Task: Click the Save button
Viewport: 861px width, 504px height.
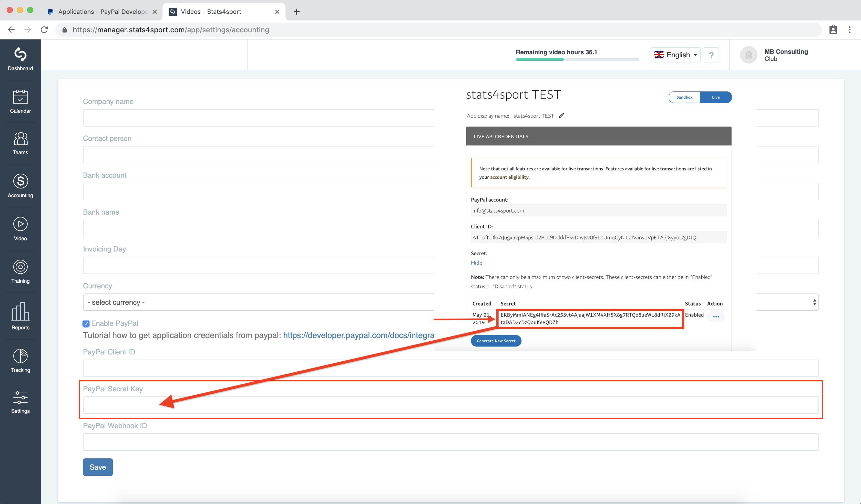Action: coord(98,467)
